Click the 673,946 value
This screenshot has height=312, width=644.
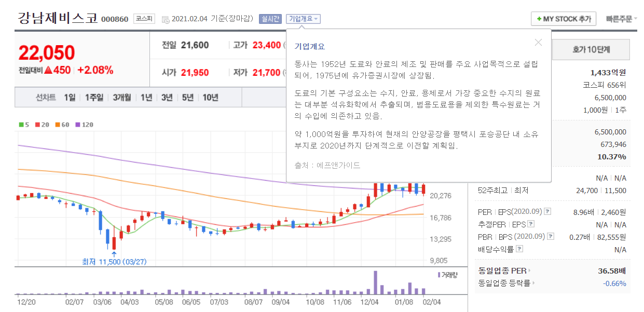pyautogui.click(x=613, y=144)
